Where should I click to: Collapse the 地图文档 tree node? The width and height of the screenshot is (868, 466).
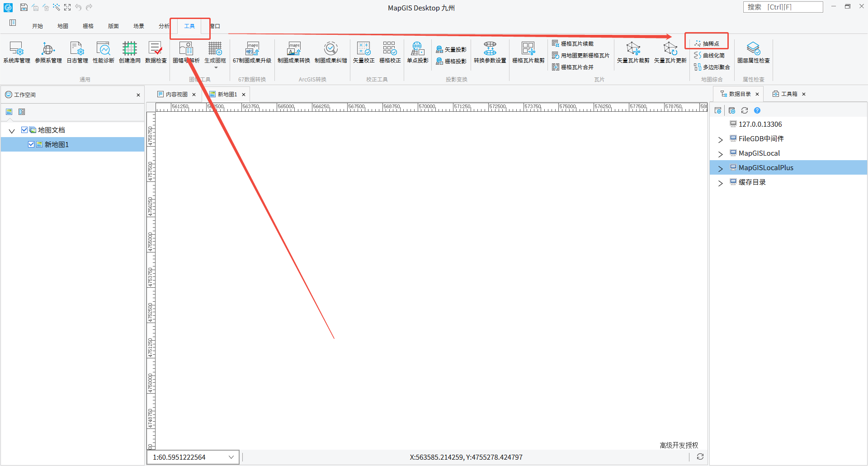(12, 131)
